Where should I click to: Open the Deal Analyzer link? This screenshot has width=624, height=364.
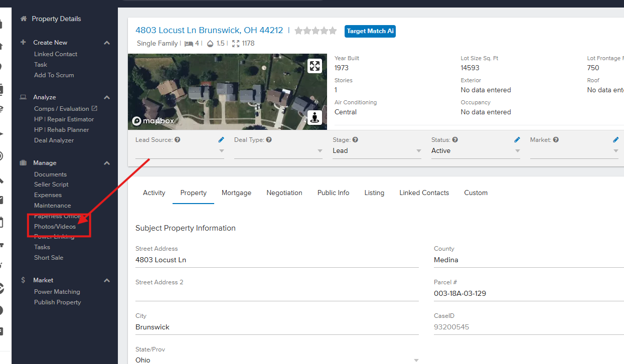pyautogui.click(x=54, y=140)
